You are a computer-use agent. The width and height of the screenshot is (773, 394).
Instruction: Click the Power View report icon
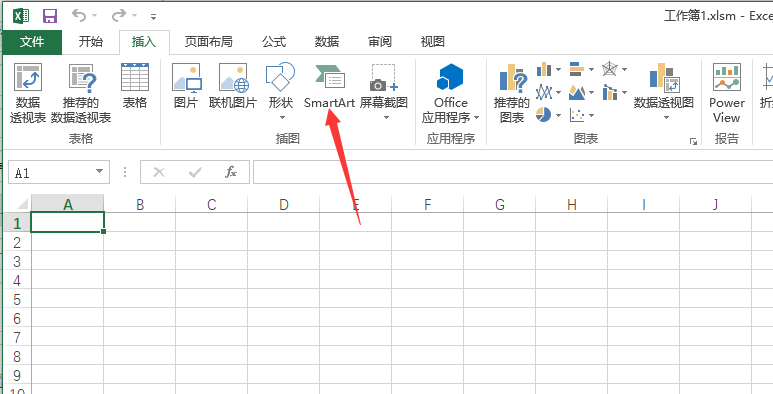pos(727,93)
